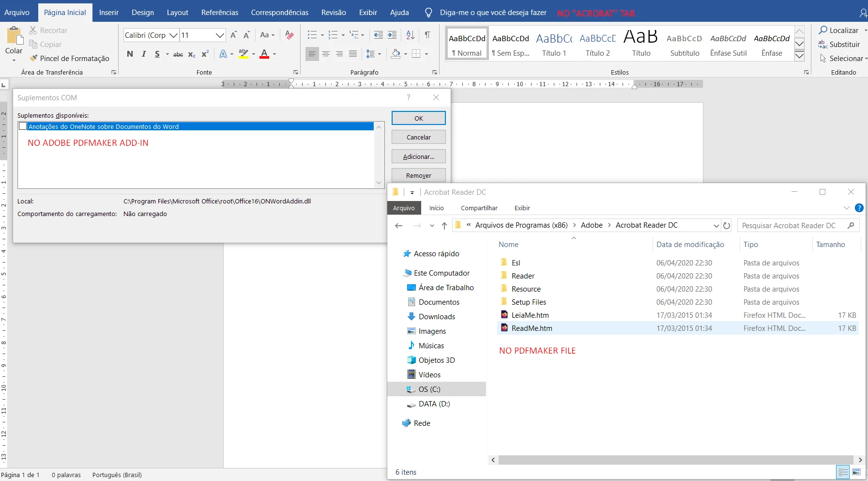This screenshot has width=868, height=481.
Task: Decrease font size with the shrink icon
Action: pos(246,35)
